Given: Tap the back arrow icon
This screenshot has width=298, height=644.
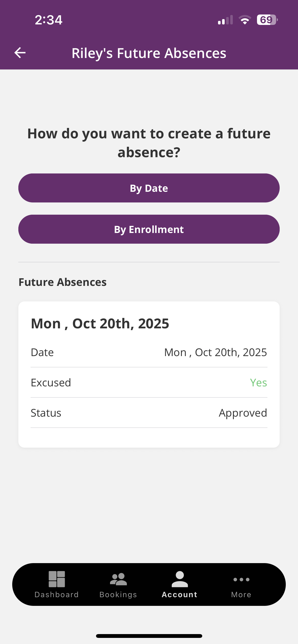Looking at the screenshot, I should (20, 53).
